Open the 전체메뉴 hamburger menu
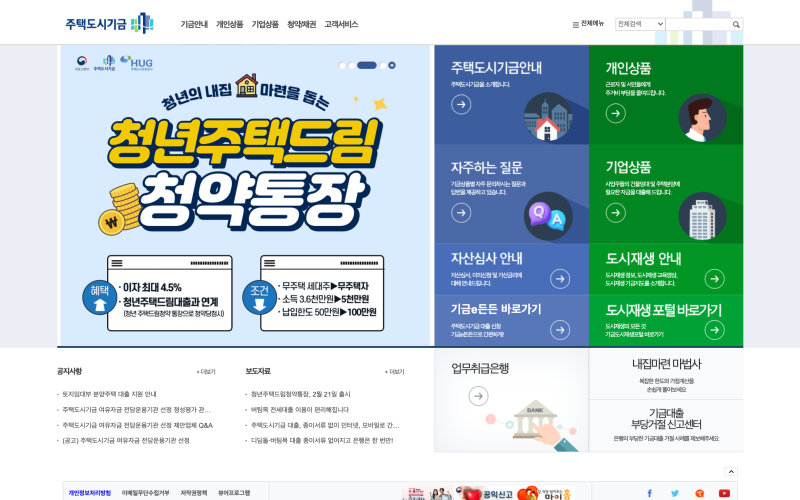 tap(588, 23)
